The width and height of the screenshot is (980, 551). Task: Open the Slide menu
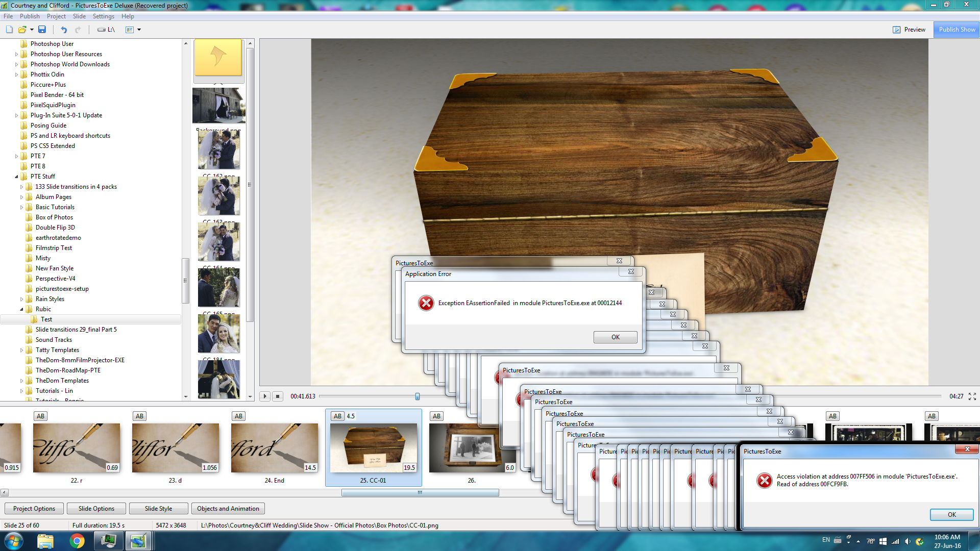pos(79,16)
